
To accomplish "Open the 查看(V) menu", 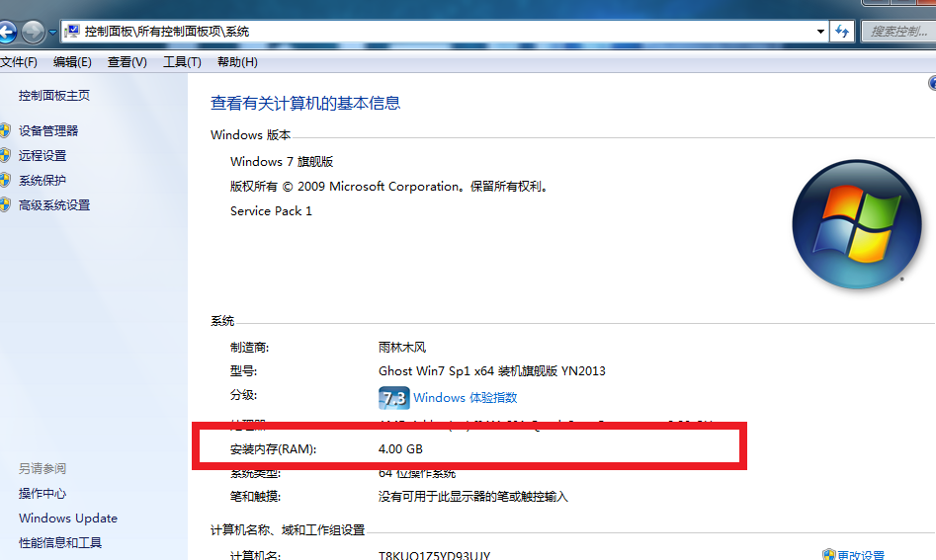I will tap(128, 62).
